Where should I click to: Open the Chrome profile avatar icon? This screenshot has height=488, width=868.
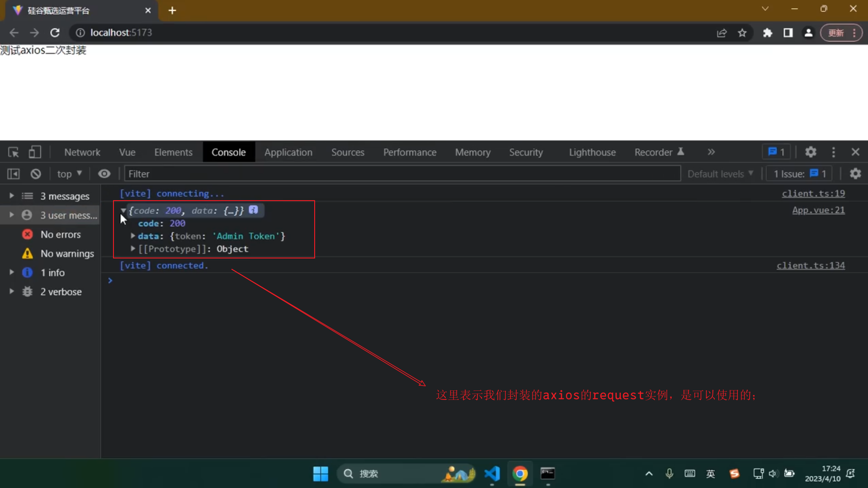(808, 33)
